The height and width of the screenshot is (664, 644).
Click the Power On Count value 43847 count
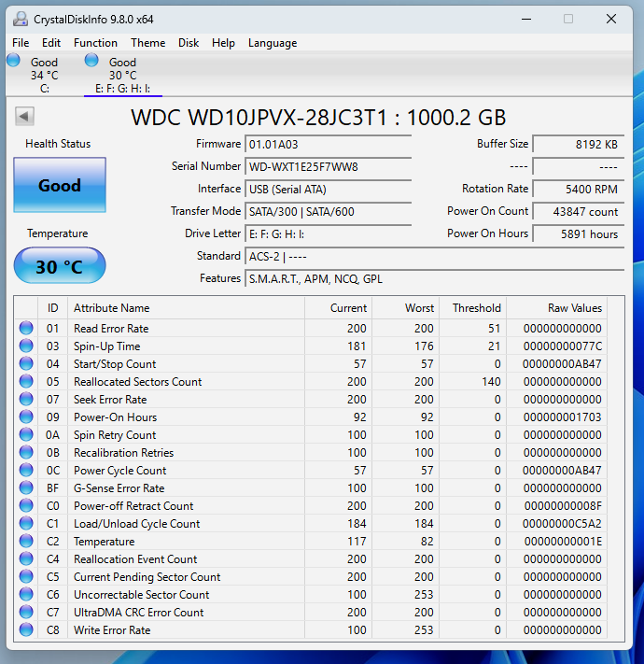coord(579,211)
